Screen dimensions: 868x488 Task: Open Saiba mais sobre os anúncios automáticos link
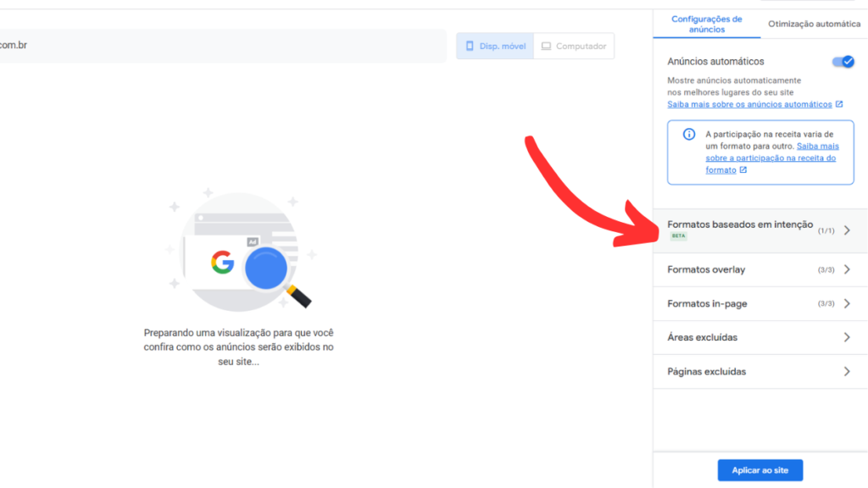749,104
